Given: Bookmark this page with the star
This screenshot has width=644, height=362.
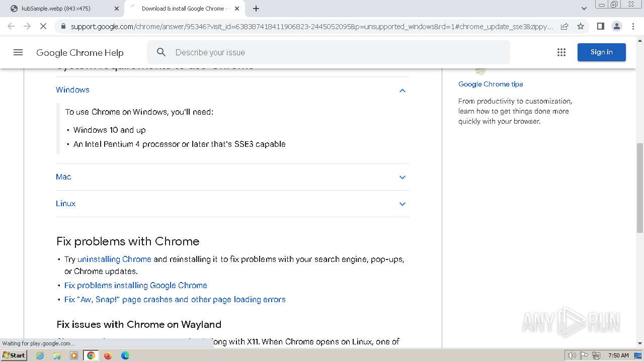Looking at the screenshot, I should [581, 26].
